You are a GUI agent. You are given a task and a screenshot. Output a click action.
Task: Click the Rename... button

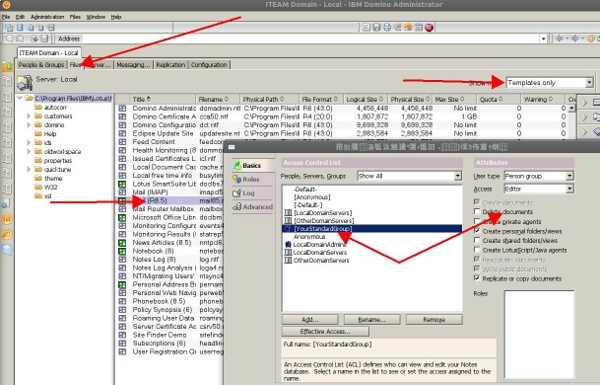click(372, 320)
